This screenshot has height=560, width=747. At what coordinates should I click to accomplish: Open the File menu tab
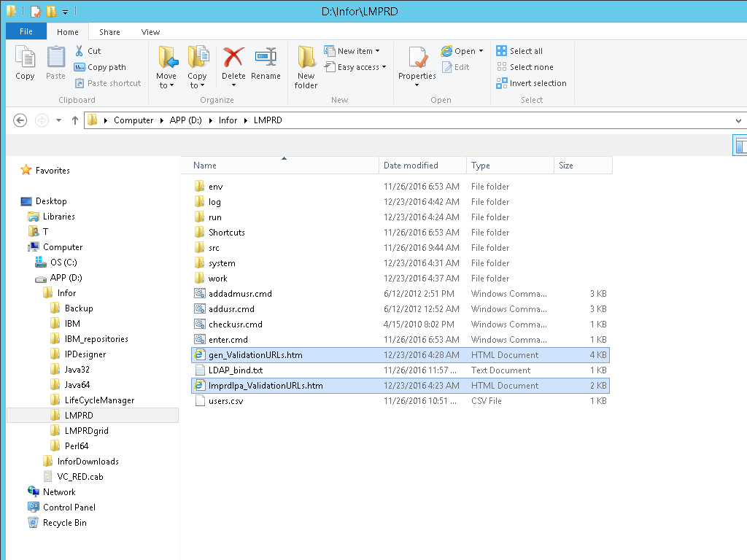coord(26,32)
